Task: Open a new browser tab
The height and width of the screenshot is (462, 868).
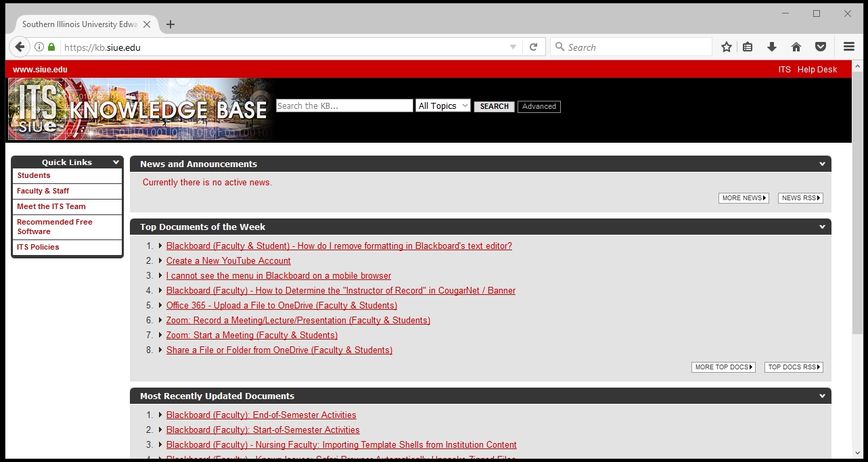Action: [170, 24]
